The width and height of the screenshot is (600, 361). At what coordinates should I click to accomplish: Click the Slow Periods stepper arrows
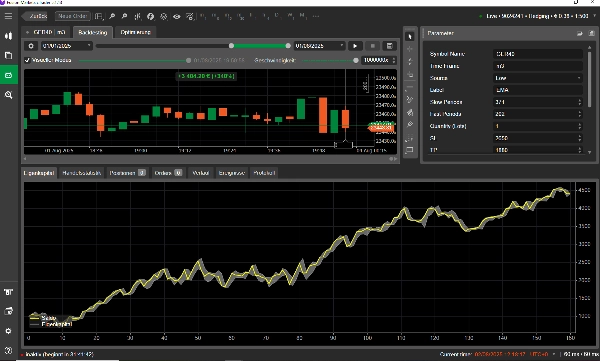[x=580, y=102]
